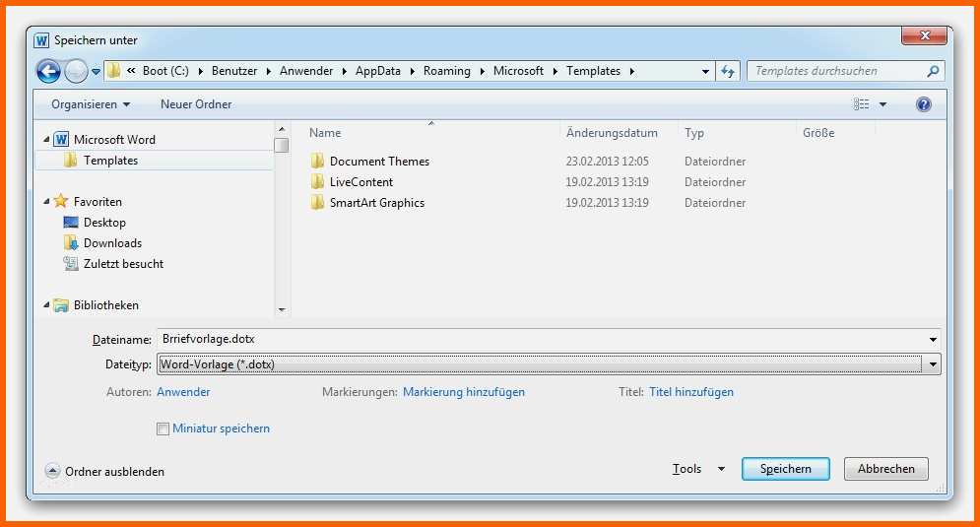Select Templates folder in navigation pane

(x=110, y=161)
